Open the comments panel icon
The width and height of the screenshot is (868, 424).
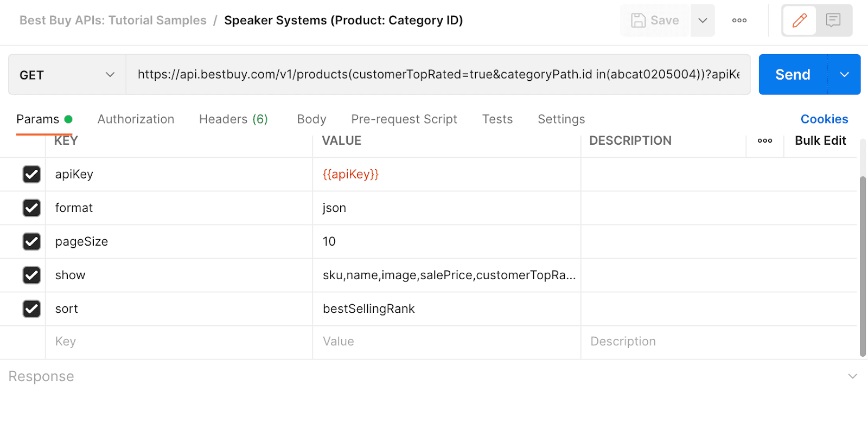(x=833, y=21)
